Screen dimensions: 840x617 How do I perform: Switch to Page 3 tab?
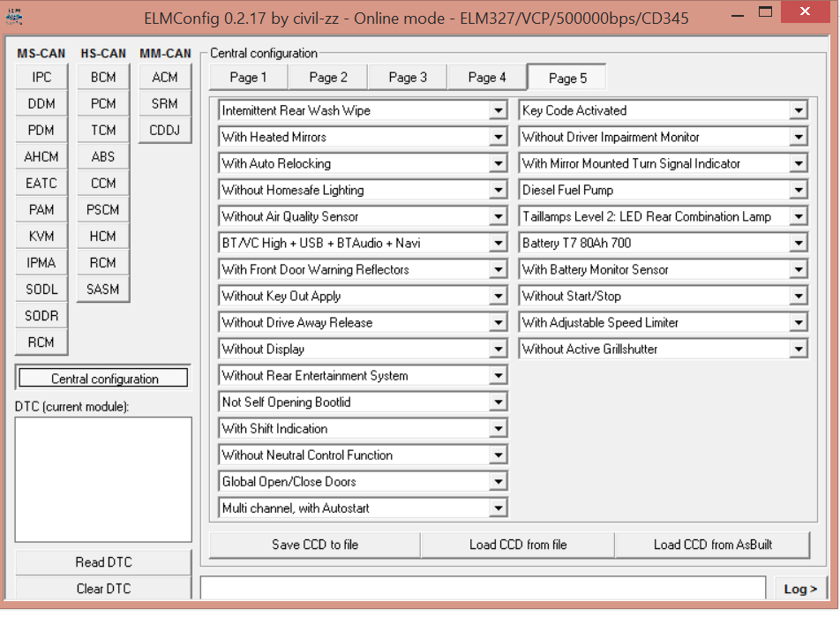coord(408,78)
